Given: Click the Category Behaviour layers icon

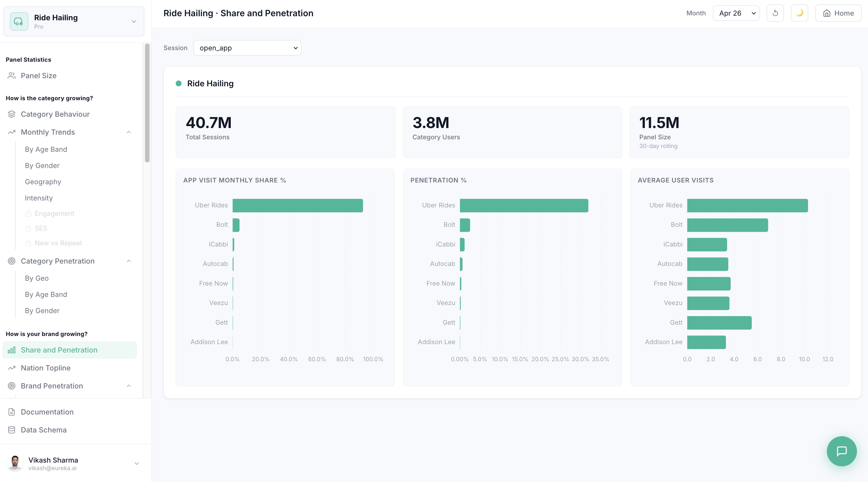Looking at the screenshot, I should point(12,114).
